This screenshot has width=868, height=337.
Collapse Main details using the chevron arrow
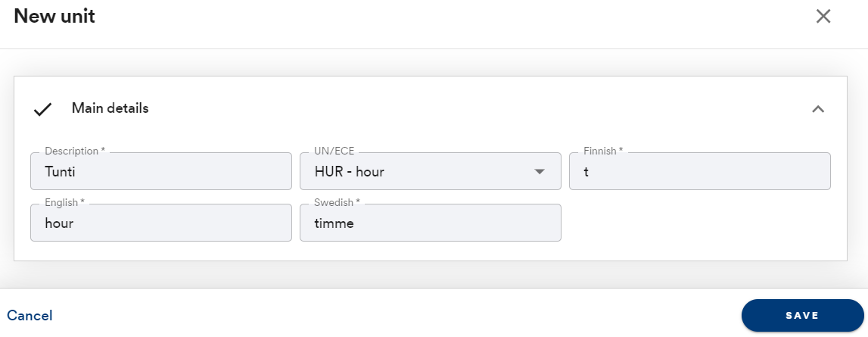click(x=817, y=109)
